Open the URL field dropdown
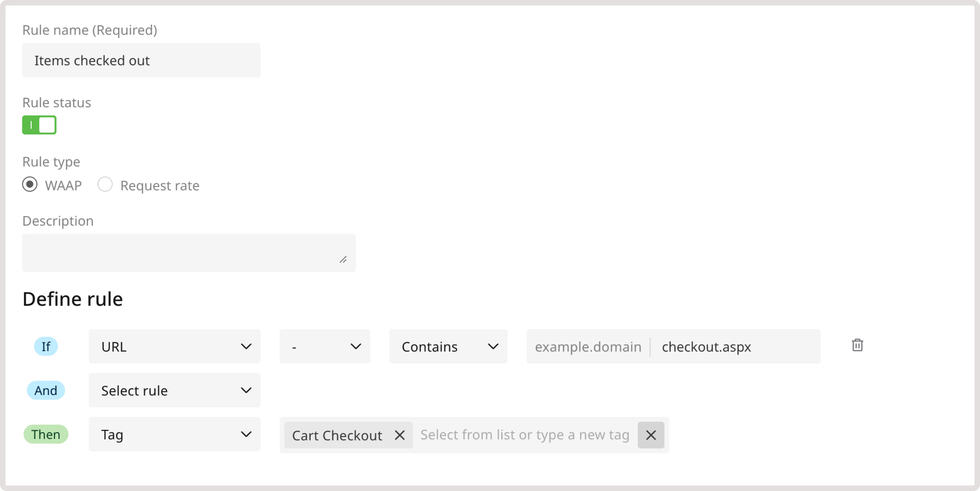980x491 pixels. click(246, 346)
